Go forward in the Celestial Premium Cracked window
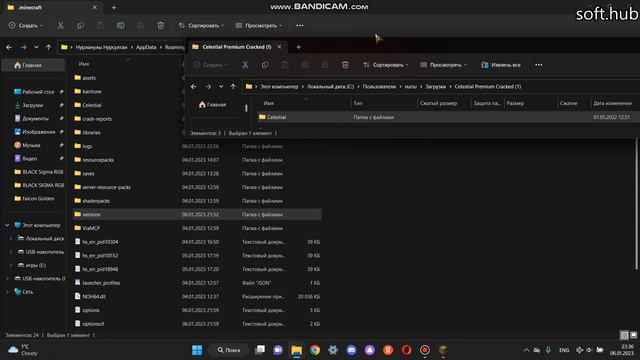The image size is (640, 360). coord(208,87)
